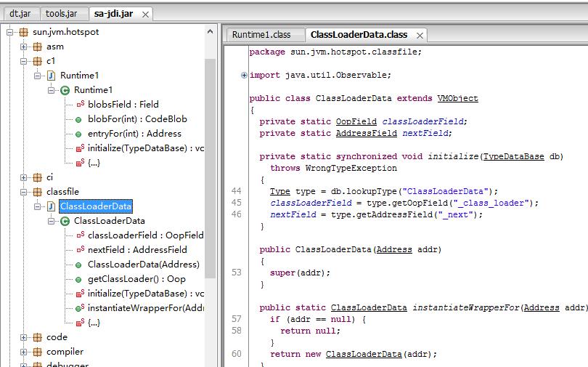
Task: Click the classLoaderField static field icon
Action: pos(81,235)
